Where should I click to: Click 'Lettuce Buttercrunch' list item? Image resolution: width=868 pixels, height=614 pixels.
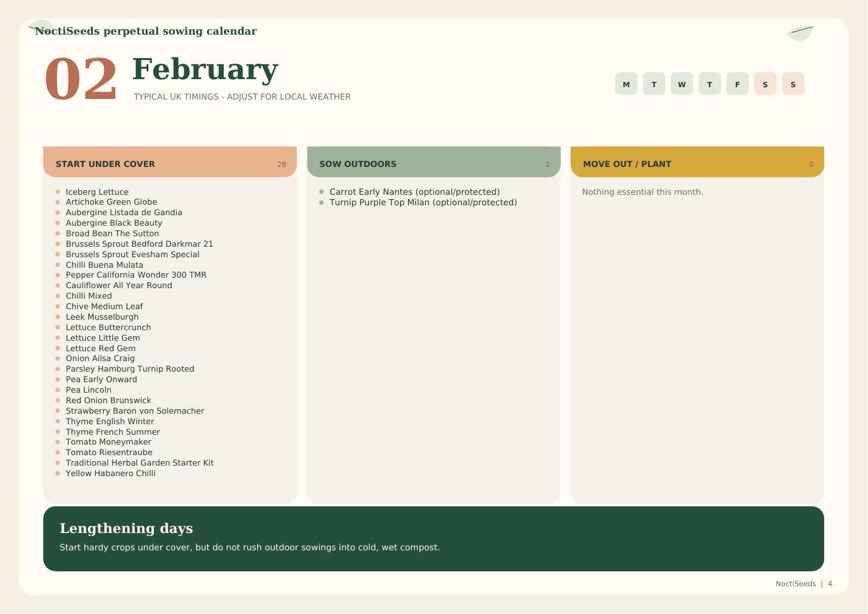tap(108, 328)
